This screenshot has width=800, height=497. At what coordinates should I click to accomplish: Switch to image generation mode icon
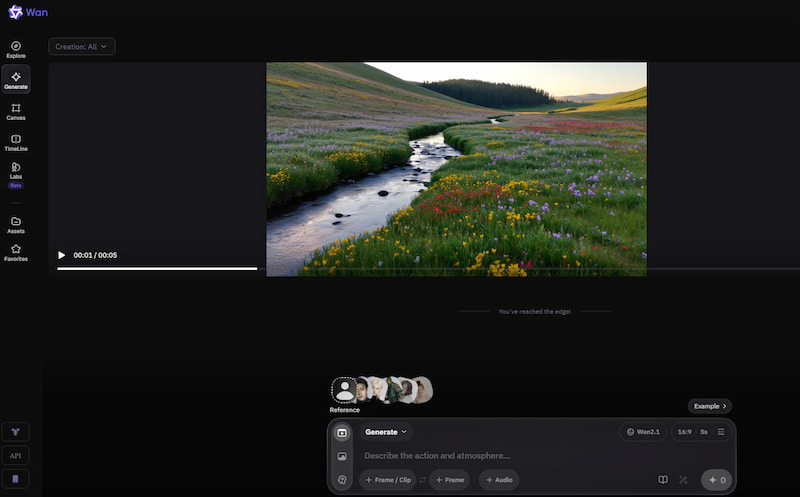pos(342,456)
